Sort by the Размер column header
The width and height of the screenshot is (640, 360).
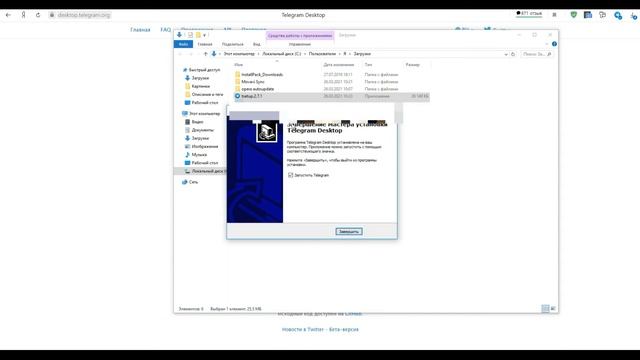point(412,64)
